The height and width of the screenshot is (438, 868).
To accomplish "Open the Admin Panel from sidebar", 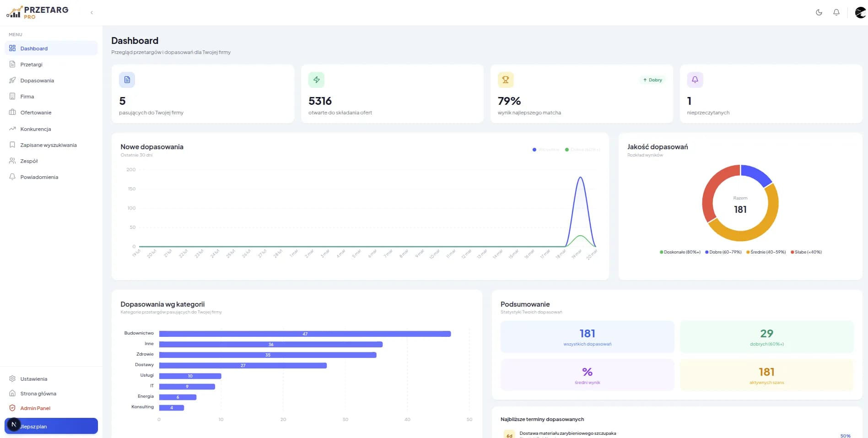I will [36, 408].
